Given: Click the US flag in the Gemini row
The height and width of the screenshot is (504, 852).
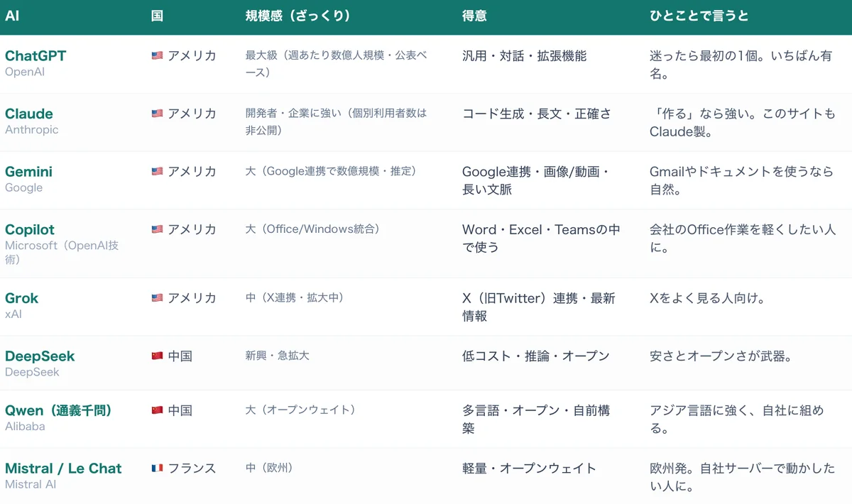Looking at the screenshot, I should [157, 172].
